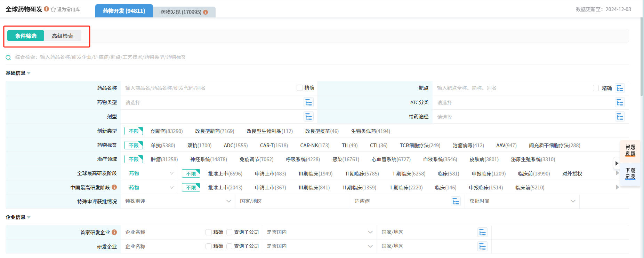Click the star icon 设为常用库
Viewport: 644px width, 258px height.
point(53,9)
